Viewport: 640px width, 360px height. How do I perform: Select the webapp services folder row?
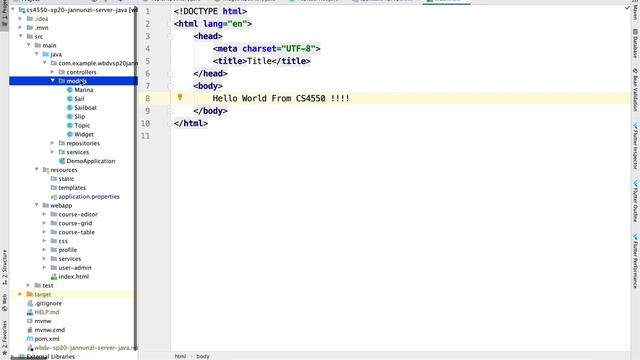pyautogui.click(x=73, y=259)
